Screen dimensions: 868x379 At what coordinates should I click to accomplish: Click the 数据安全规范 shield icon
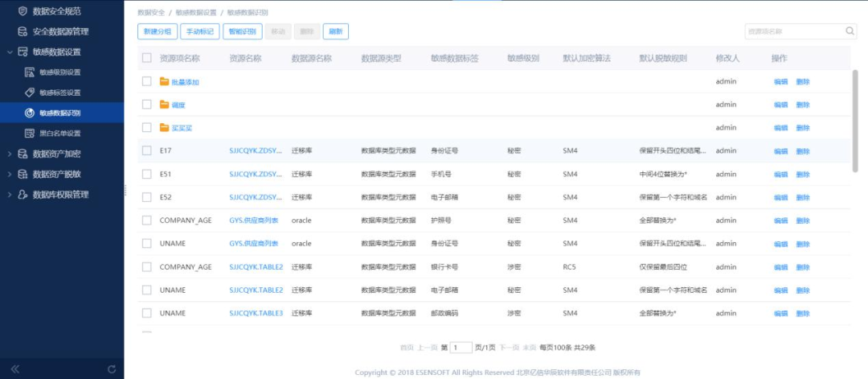pos(23,11)
